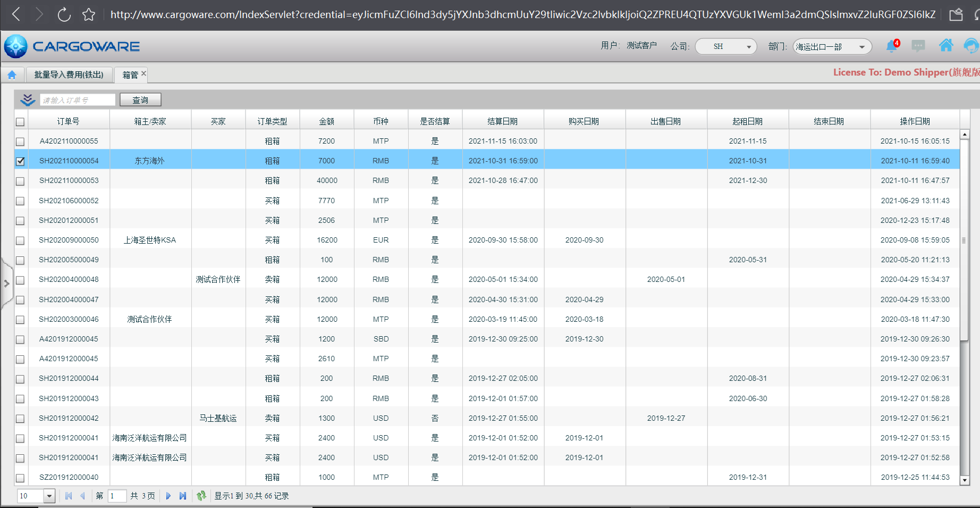Open the company SH dropdown
Screen dimensions: 980x508
pos(726,47)
